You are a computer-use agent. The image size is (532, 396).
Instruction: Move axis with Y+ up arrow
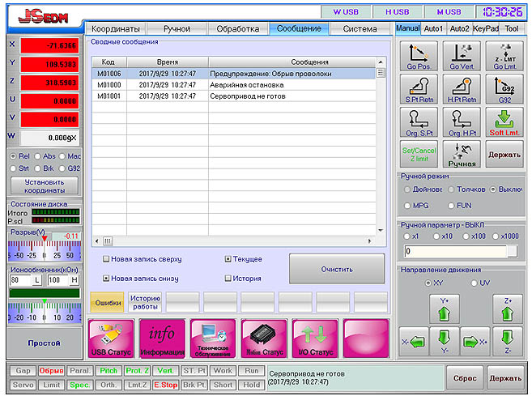tap(444, 309)
